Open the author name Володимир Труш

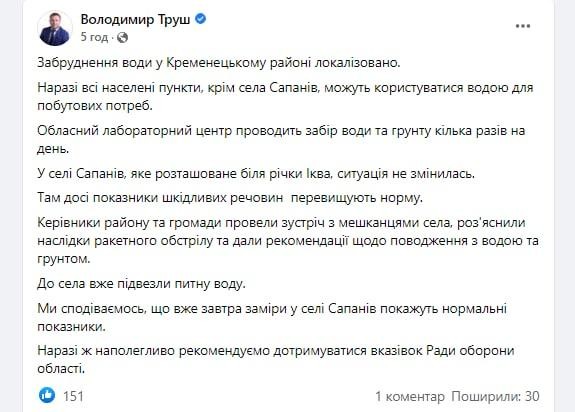[135, 19]
